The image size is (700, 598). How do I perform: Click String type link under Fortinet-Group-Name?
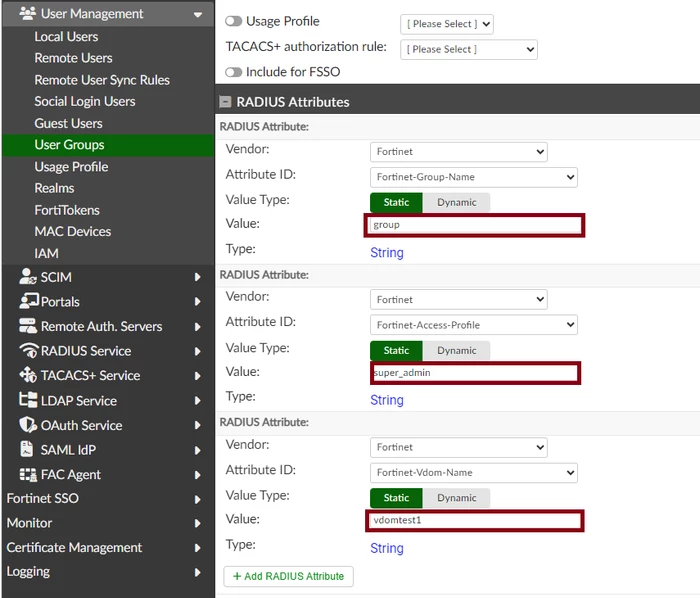coord(387,253)
